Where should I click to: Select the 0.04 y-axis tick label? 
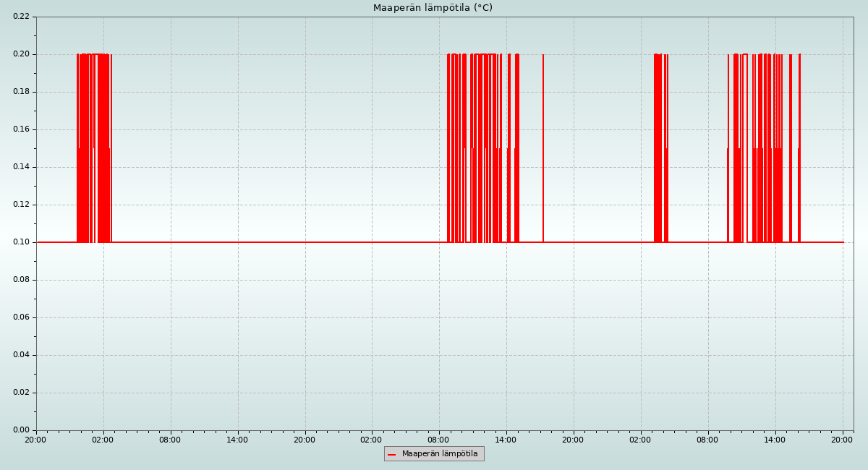click(21, 355)
